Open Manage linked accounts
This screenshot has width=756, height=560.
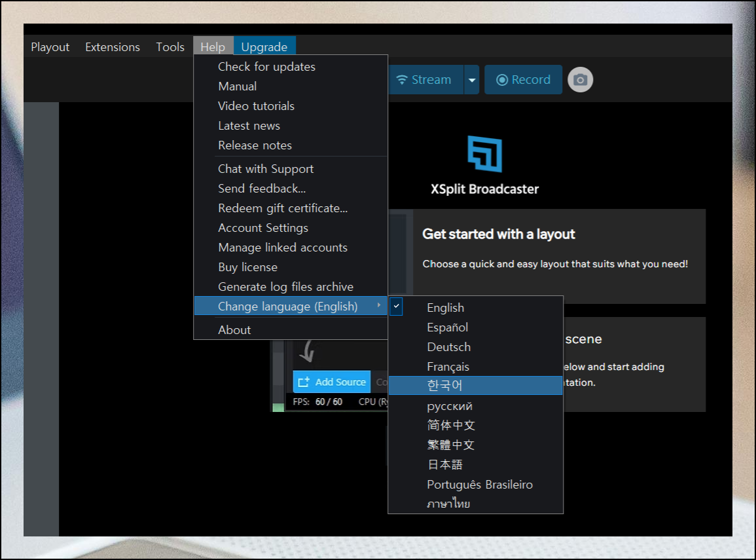point(291,248)
